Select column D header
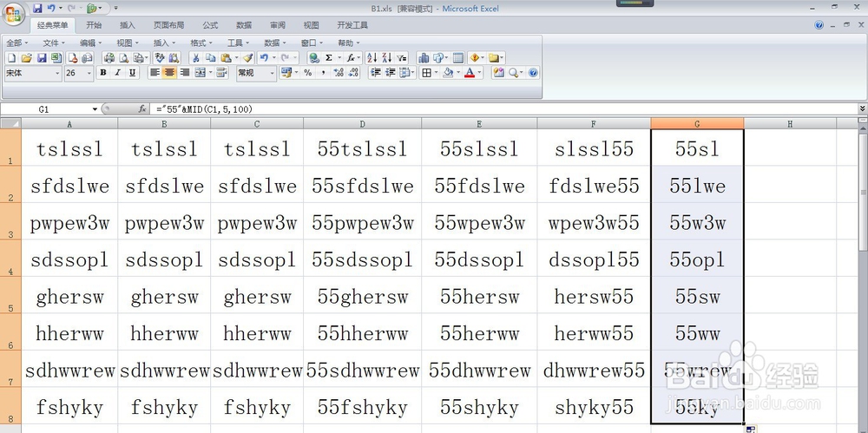868x433 pixels. click(x=362, y=124)
